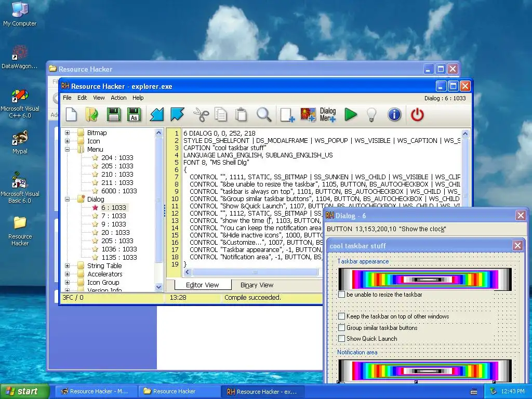532x399 pixels.
Task: Select menu resource 204 : 1033
Action: point(117,157)
